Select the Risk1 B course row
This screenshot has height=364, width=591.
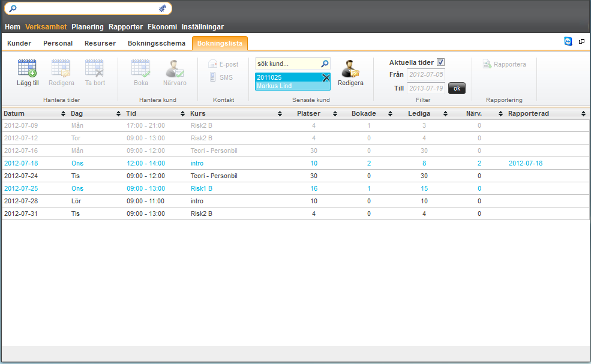click(x=295, y=188)
